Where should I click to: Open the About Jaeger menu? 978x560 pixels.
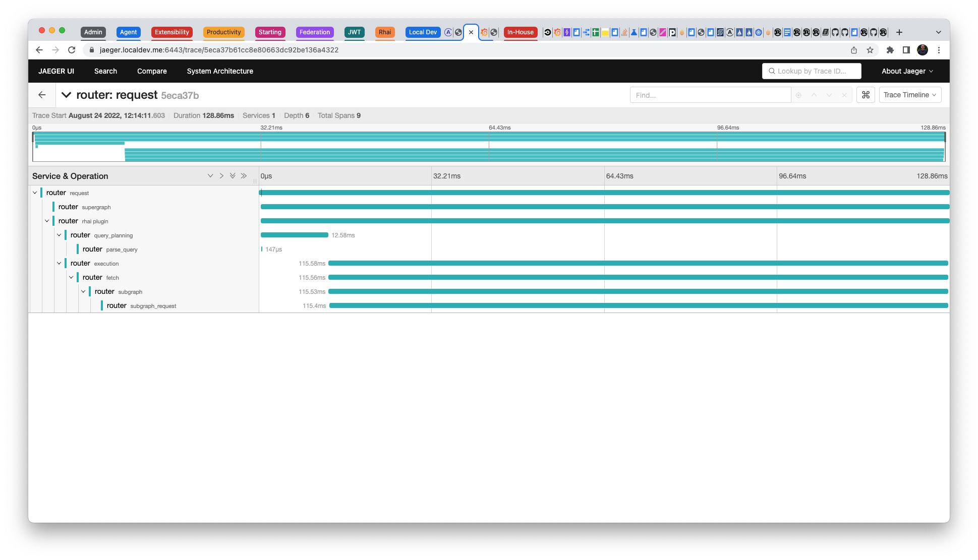[907, 71]
